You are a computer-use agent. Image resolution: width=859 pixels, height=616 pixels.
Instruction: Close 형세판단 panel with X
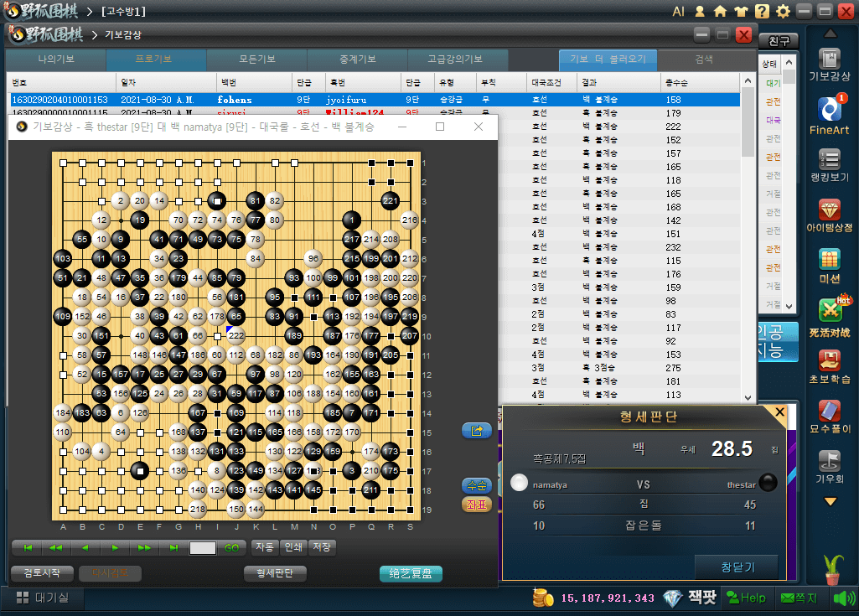779,412
